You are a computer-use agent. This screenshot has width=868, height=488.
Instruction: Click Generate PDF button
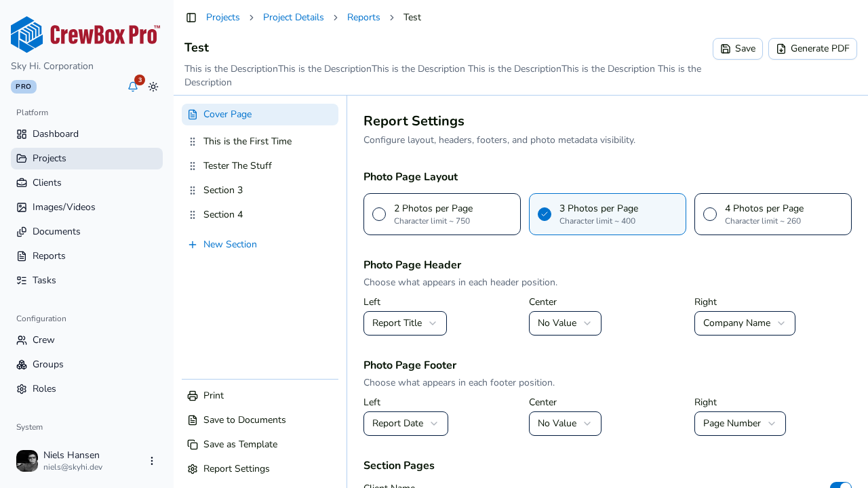click(x=812, y=49)
